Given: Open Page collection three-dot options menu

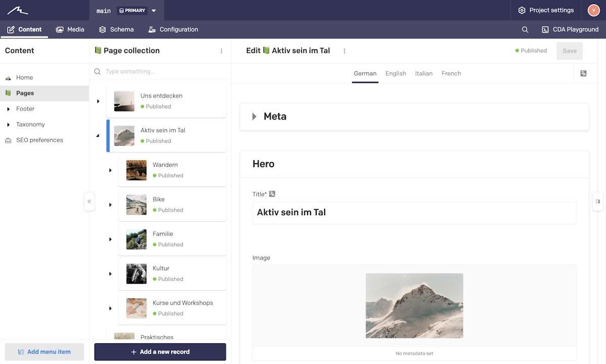Looking at the screenshot, I should pos(221,51).
